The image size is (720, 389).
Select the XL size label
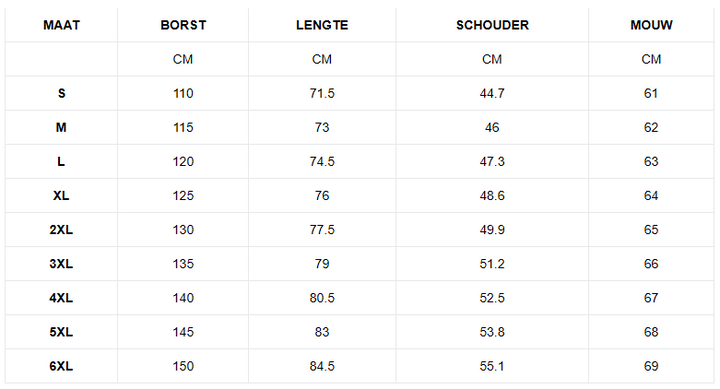[61, 196]
